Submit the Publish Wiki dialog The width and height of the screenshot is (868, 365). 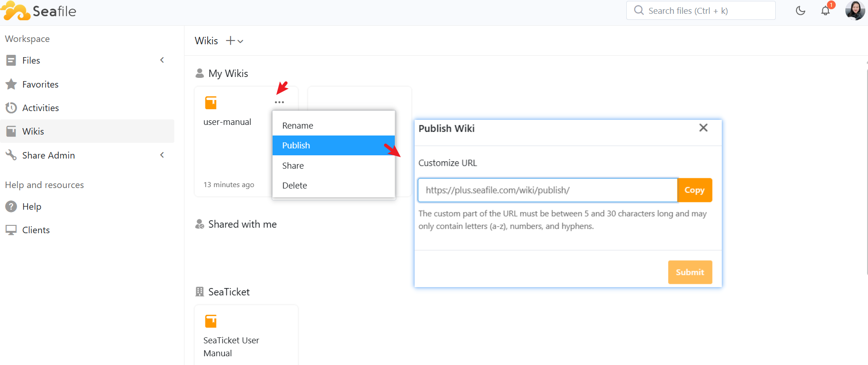point(690,272)
